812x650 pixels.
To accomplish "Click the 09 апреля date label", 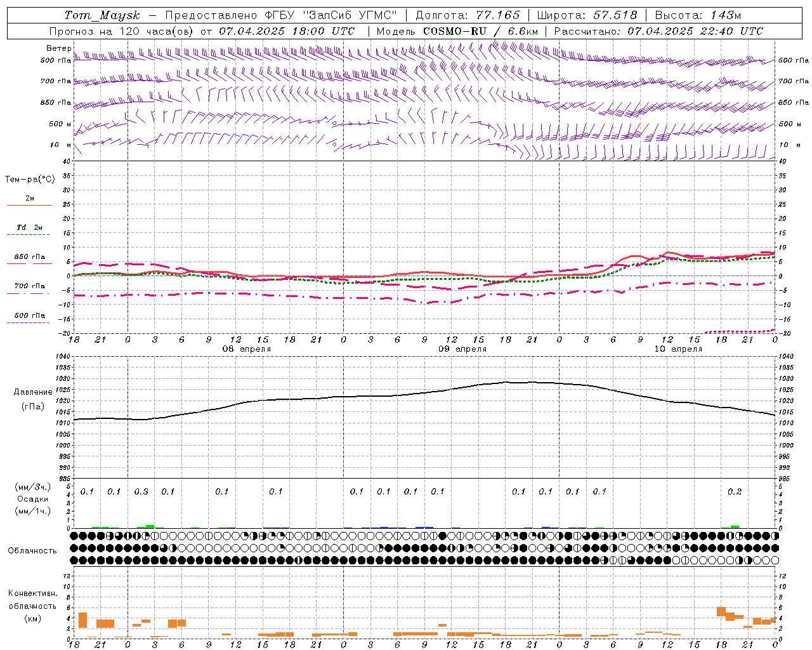I will point(462,349).
